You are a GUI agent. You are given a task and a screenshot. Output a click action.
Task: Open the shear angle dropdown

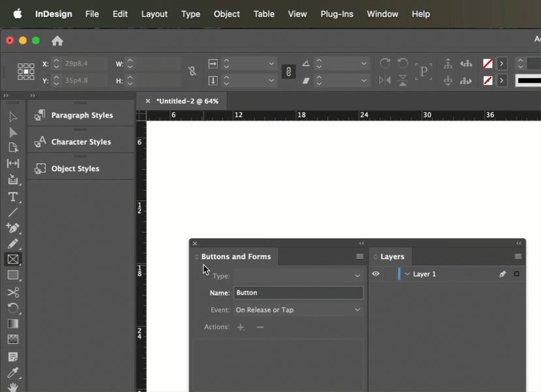[364, 81]
